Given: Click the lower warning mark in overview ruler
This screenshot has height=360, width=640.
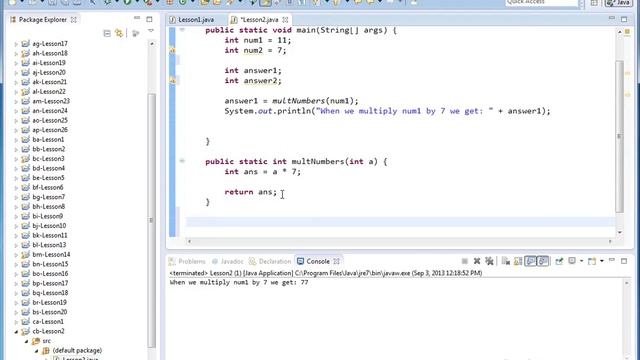Looking at the screenshot, I should [628, 94].
